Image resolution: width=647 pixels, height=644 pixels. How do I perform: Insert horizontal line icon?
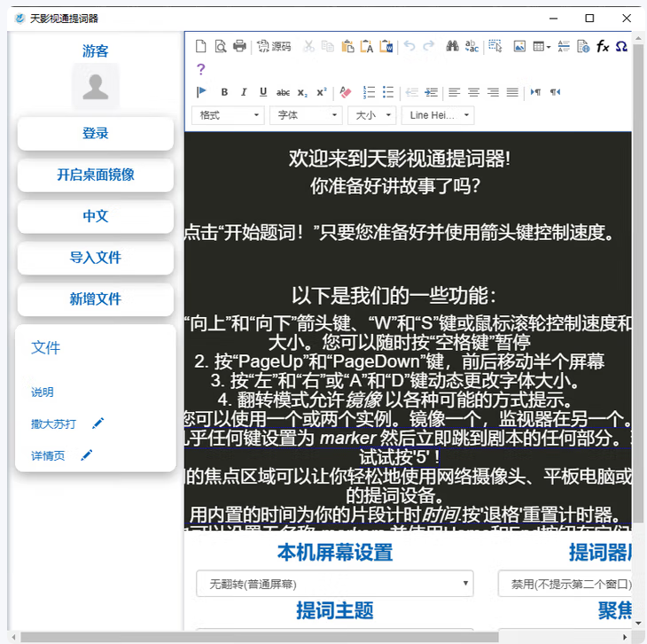564,46
